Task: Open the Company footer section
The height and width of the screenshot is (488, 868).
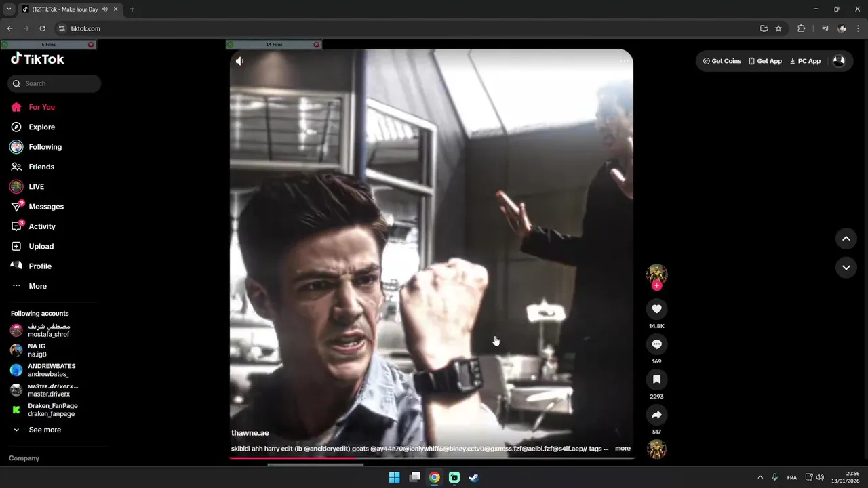Action: tap(24, 458)
